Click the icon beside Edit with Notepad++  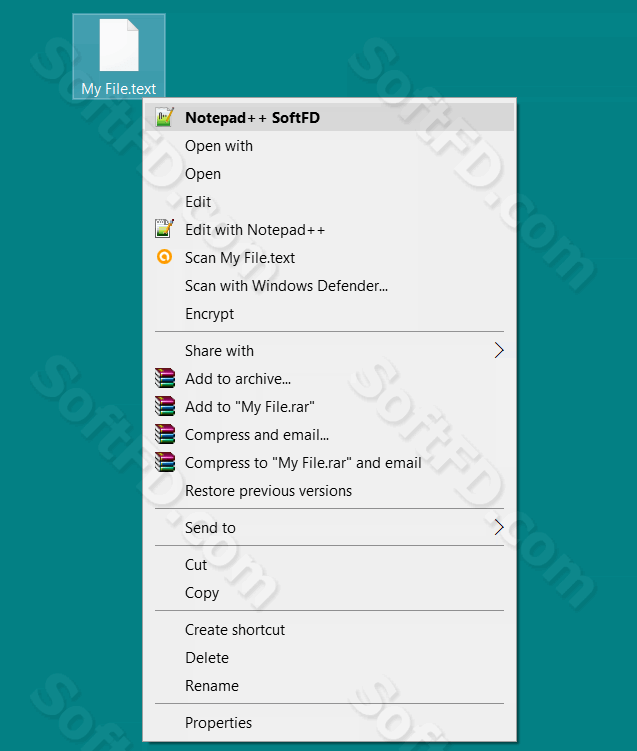tap(164, 229)
